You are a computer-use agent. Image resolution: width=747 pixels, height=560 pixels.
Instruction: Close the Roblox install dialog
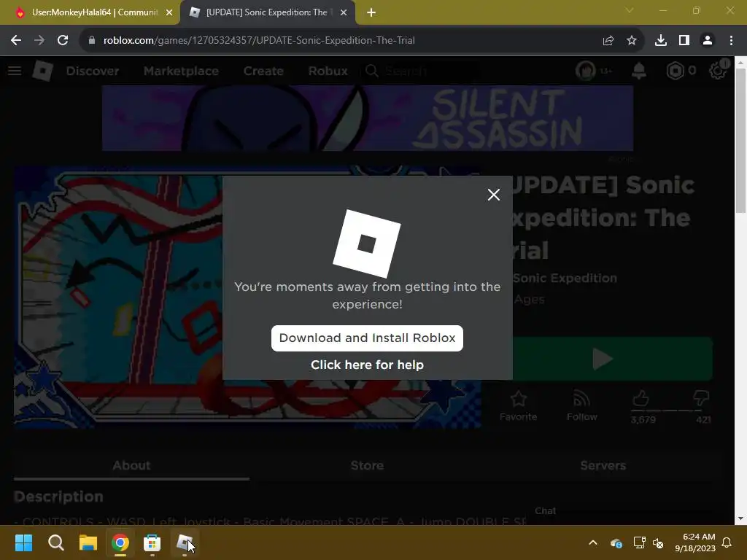tap(494, 194)
